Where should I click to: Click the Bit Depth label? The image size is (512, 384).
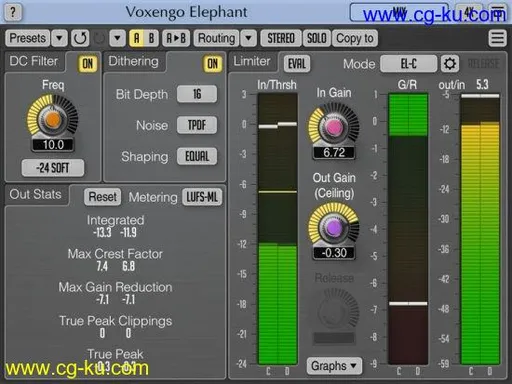click(142, 94)
